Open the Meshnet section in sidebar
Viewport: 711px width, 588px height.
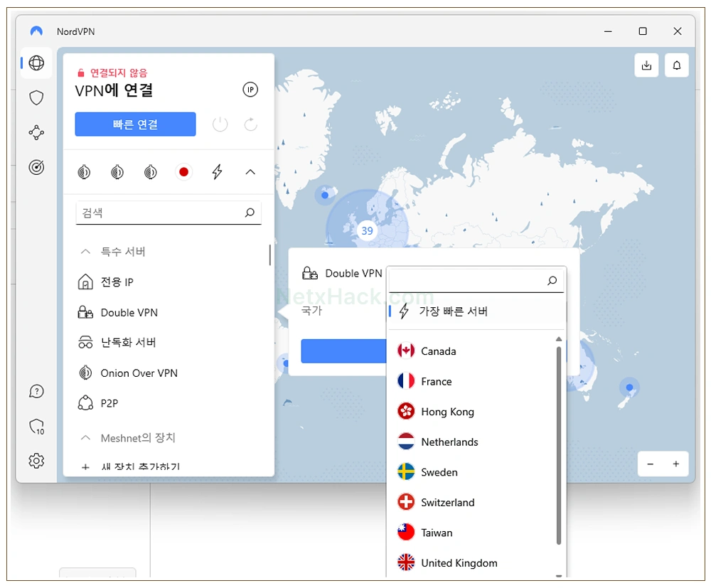coord(36,132)
